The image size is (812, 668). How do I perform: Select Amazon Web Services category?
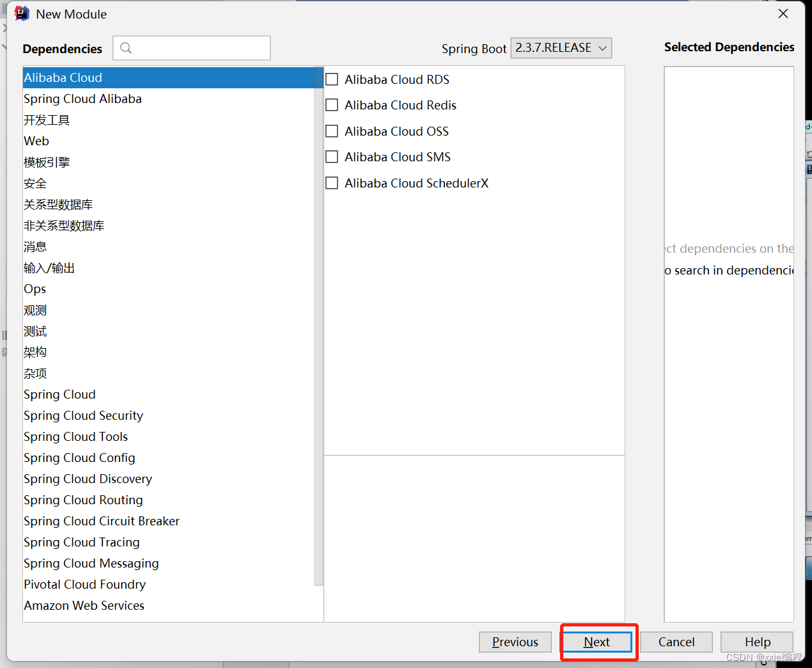(x=169, y=605)
